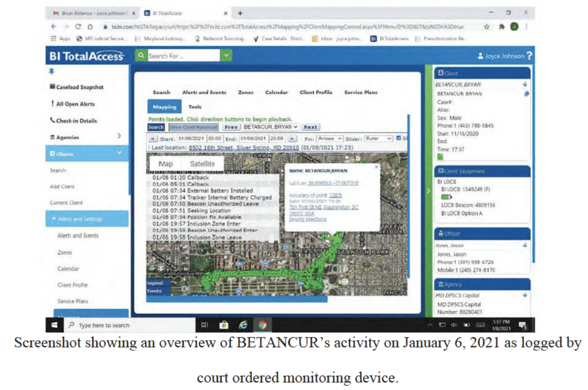The image size is (588, 390).
Task: Step the date range forward with the right arrow
Action: (292, 138)
